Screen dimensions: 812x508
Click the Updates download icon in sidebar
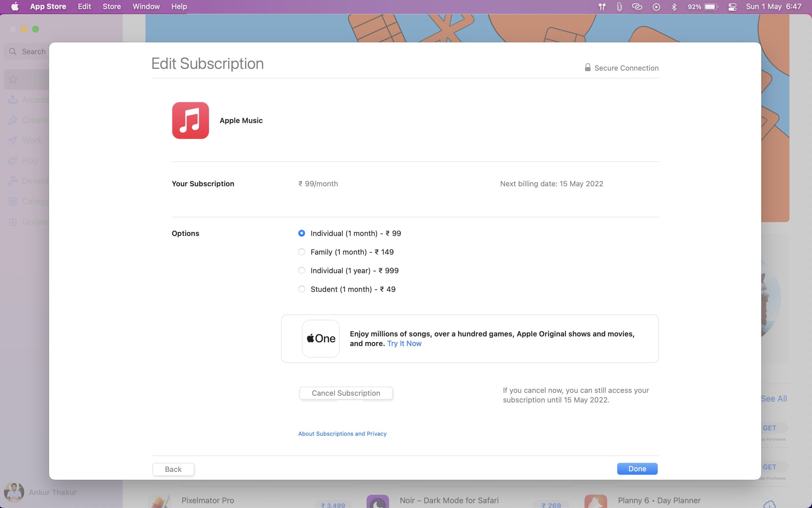13,222
